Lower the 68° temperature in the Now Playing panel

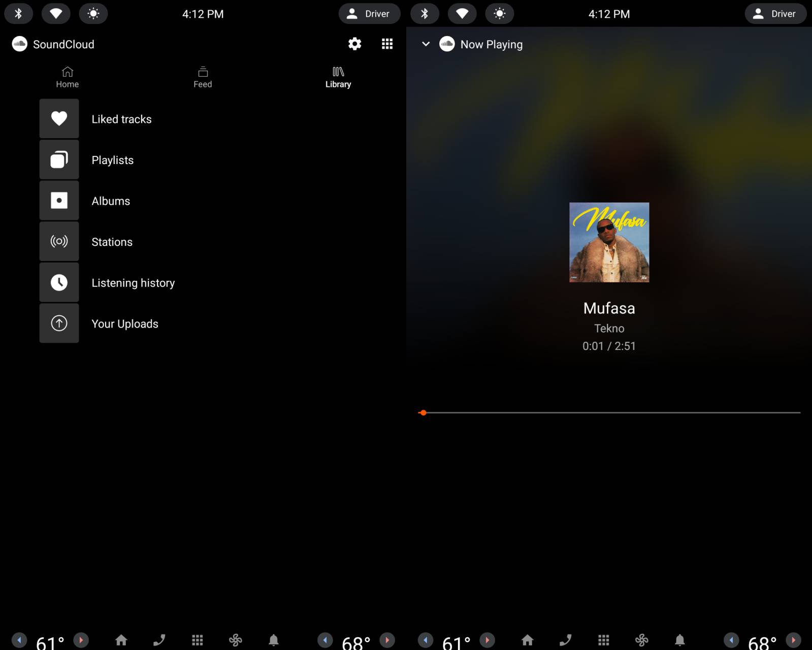731,640
